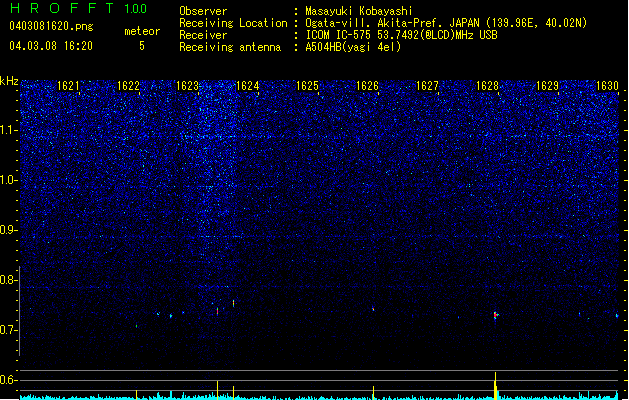Click receiver value ICOM IC-575 53.7492 MHz USB
Image resolution: width=629 pixels, height=400 pixels.
402,35
